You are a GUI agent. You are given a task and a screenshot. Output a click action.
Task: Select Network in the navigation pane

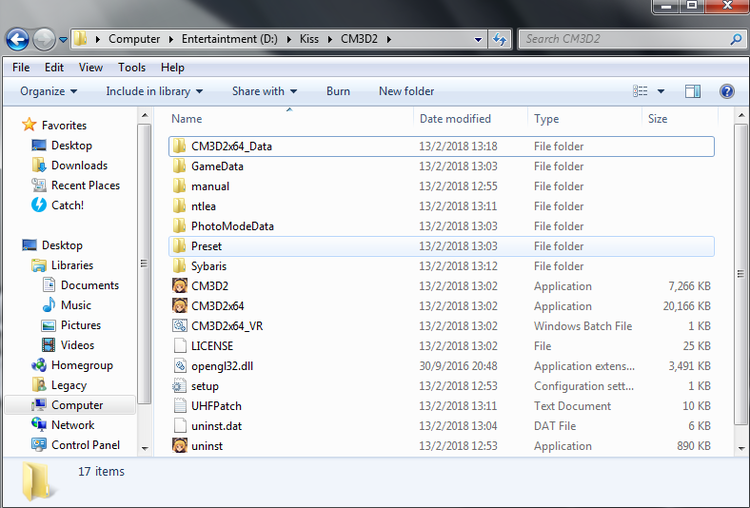73,425
